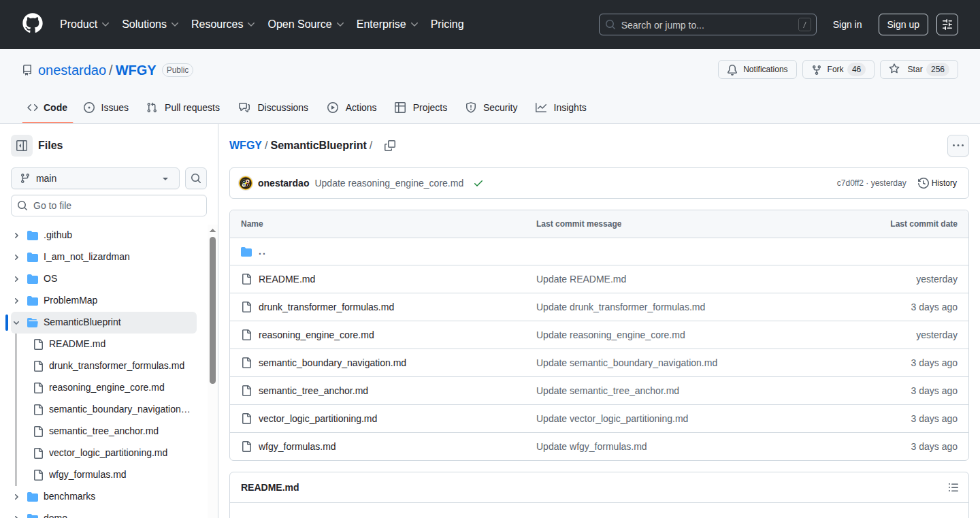Open the Solutions menu dropdown
This screenshot has width=980, height=518.
coord(150,25)
